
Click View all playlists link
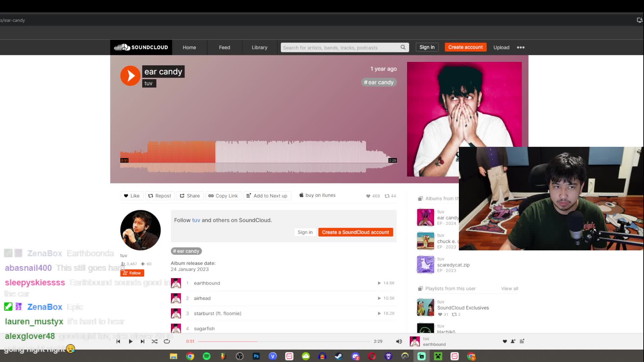[x=509, y=288]
